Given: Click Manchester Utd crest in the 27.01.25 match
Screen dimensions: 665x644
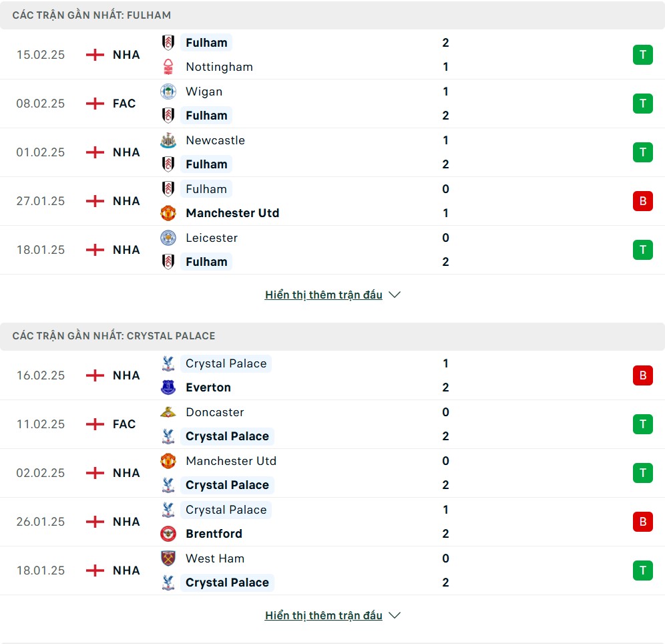Looking at the screenshot, I should coord(168,213).
